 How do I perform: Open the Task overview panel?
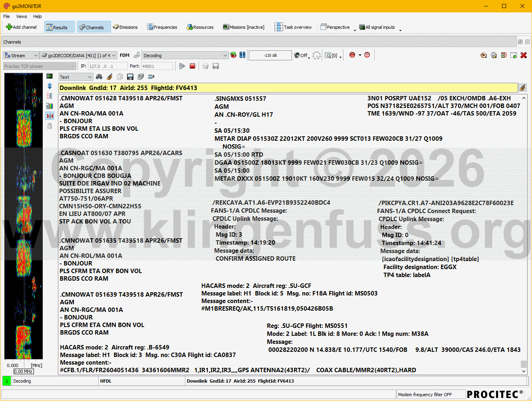(293, 27)
